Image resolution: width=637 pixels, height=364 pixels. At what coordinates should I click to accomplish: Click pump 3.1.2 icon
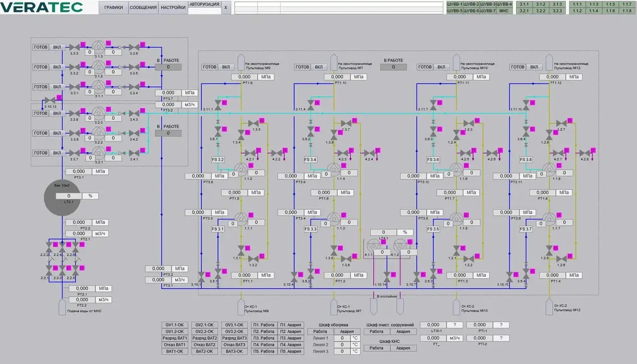pyautogui.click(x=99, y=67)
